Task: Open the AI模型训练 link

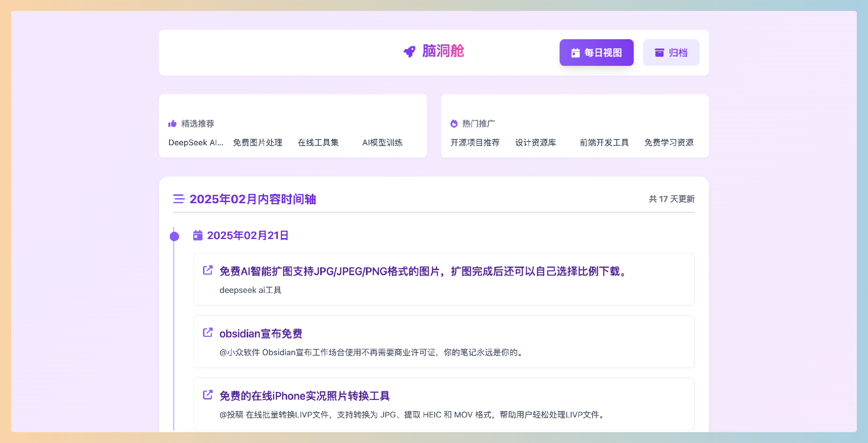Action: [382, 143]
